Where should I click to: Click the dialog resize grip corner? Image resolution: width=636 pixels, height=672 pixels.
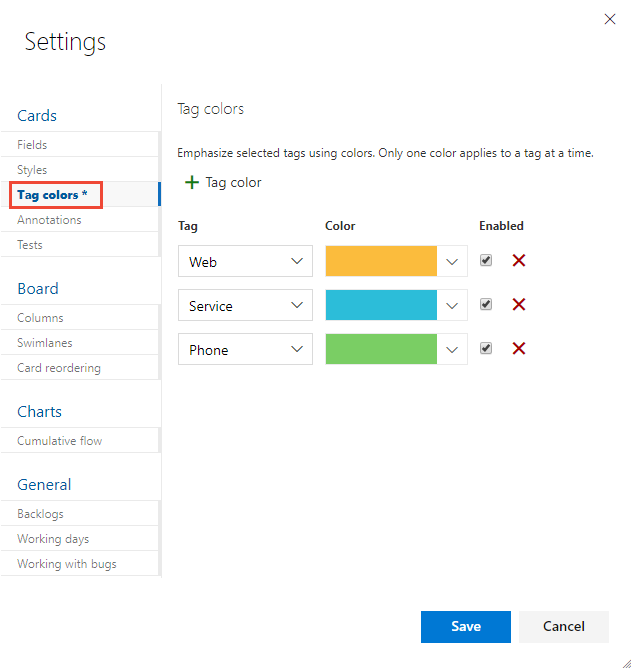[627, 663]
